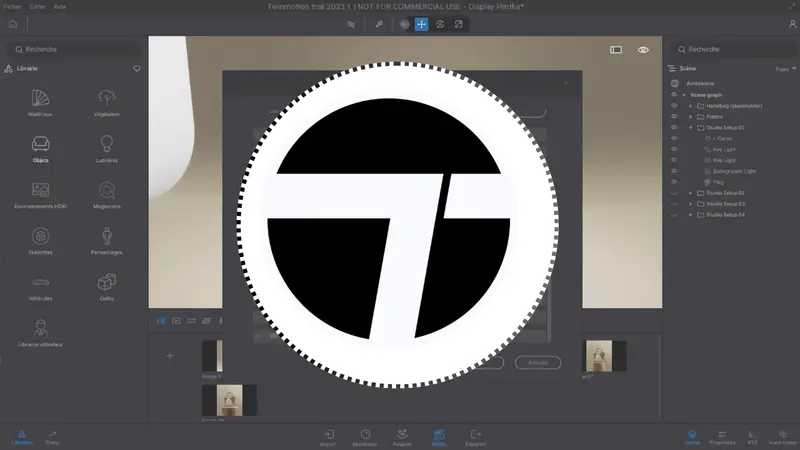Click the library Recherche search field

point(74,49)
